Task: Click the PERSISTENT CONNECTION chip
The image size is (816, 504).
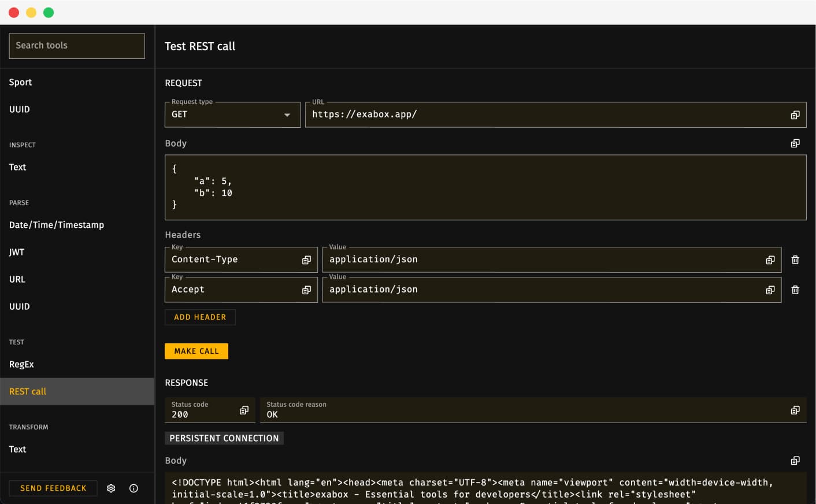Action: (x=224, y=438)
